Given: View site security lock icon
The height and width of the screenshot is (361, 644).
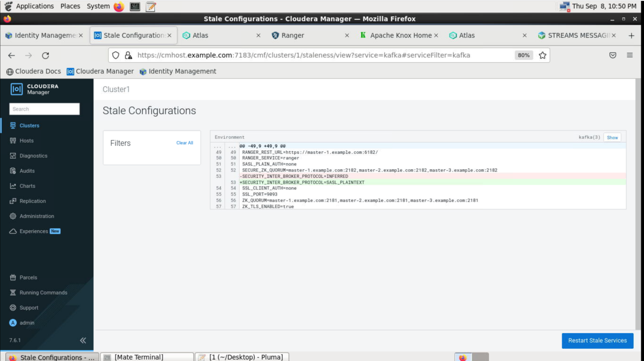Looking at the screenshot, I should coord(128,55).
